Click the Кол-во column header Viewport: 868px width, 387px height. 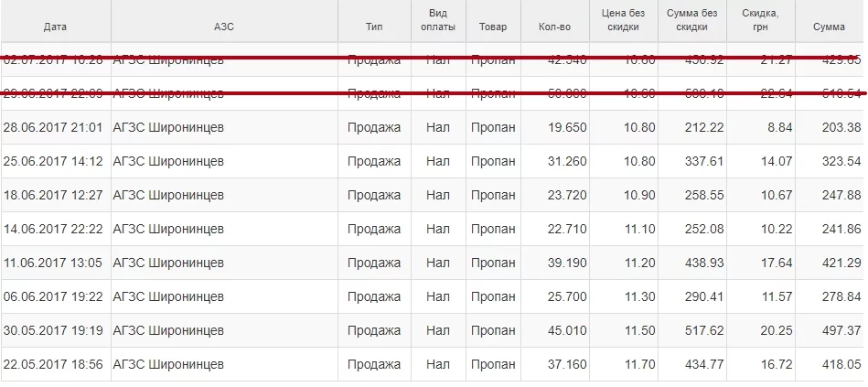coord(555,27)
